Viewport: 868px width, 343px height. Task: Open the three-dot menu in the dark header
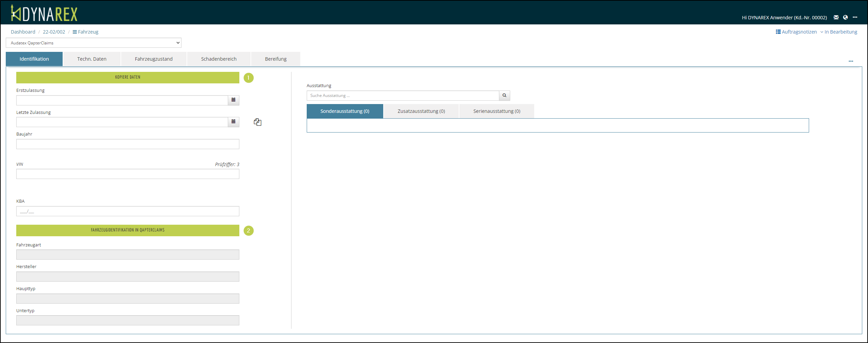(855, 17)
